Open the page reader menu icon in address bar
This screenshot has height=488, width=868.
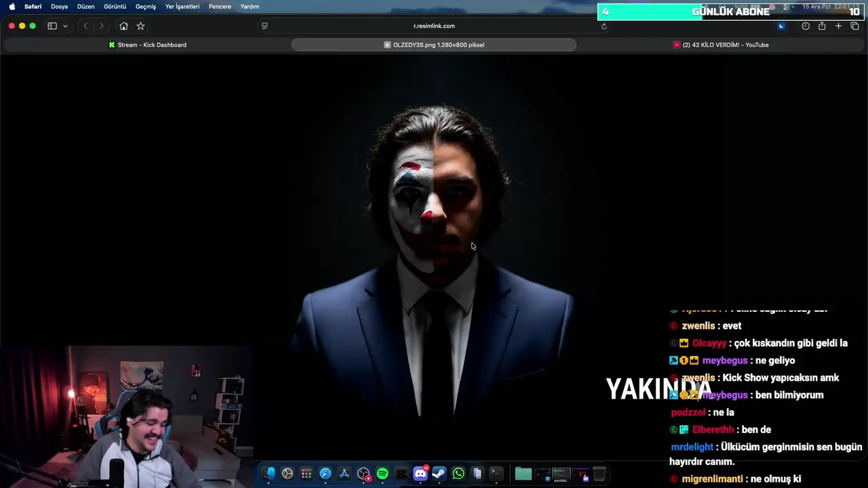pyautogui.click(x=264, y=26)
